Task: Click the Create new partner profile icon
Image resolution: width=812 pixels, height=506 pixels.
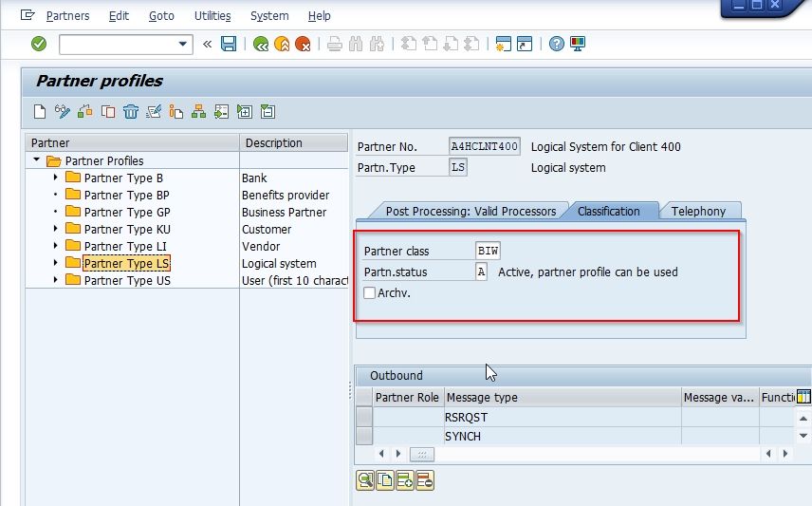Action: coord(40,111)
